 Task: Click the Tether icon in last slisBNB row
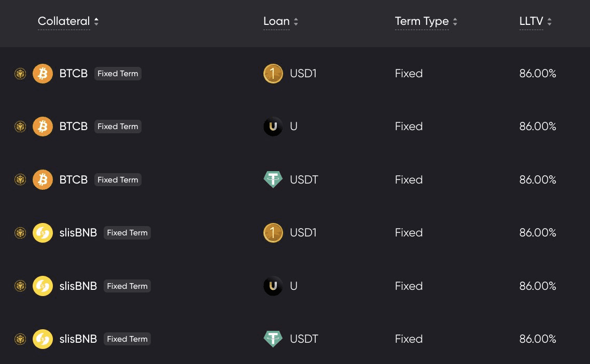[x=273, y=339]
